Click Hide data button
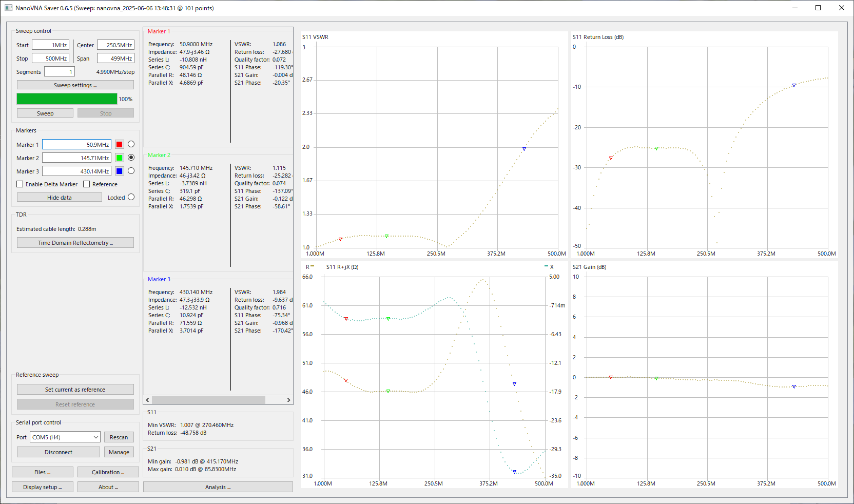 pyautogui.click(x=60, y=198)
